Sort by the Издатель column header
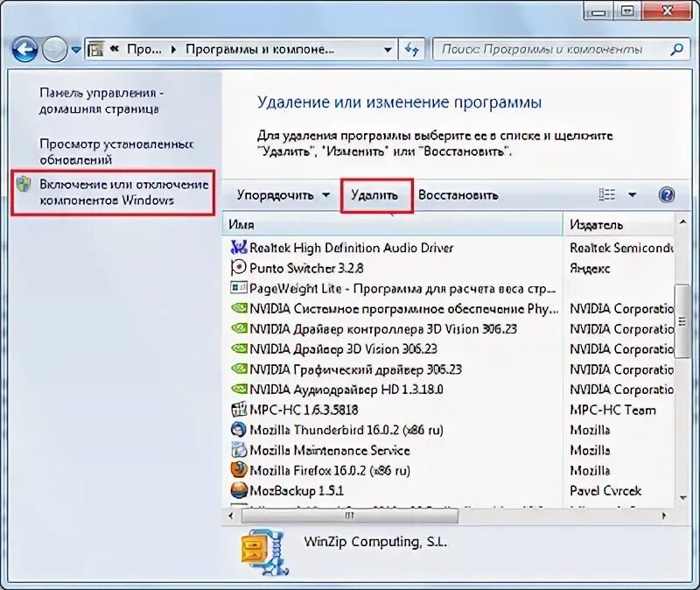The width and height of the screenshot is (700, 590). pos(619,224)
